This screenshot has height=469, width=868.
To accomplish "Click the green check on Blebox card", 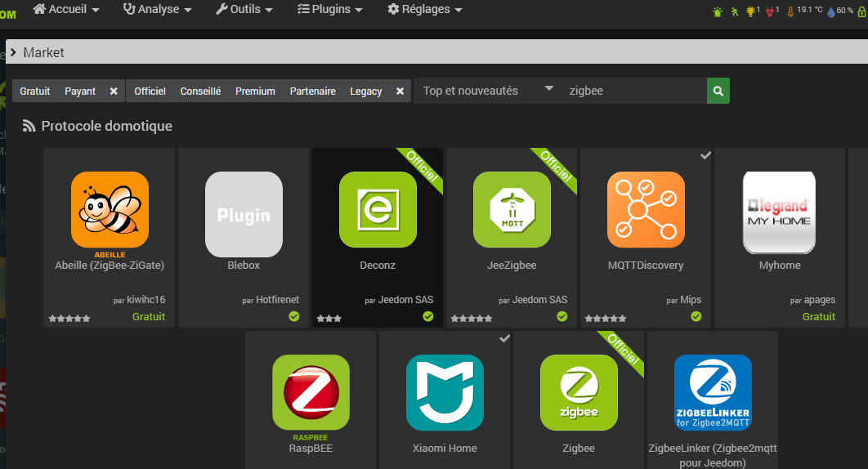I will tap(294, 316).
